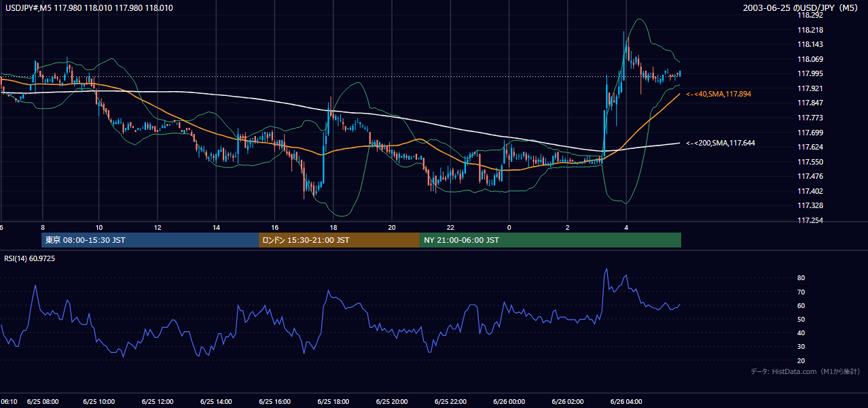Screen dimensions: 868x408
Task: Click the NY 21:00-06:00 JST session bar
Action: click(x=550, y=240)
